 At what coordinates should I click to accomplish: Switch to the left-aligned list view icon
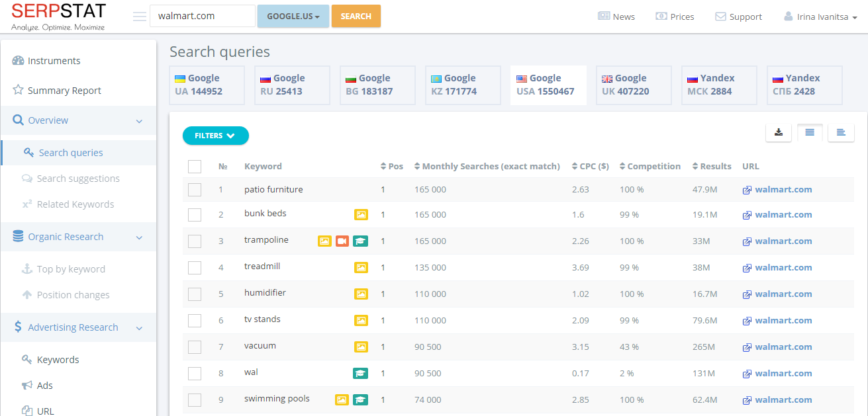click(841, 132)
